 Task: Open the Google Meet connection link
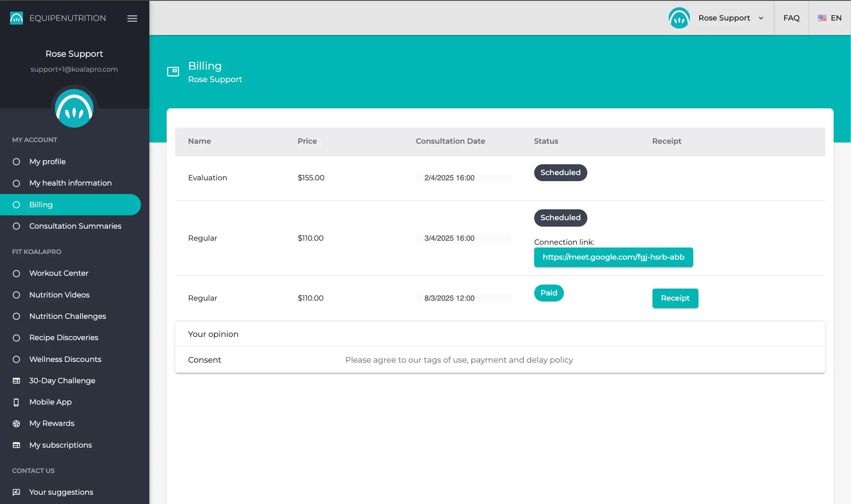[x=613, y=257]
